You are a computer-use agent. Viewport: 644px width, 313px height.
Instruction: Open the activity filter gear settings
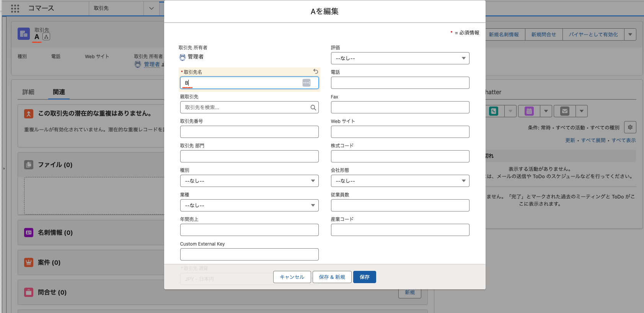pos(630,127)
